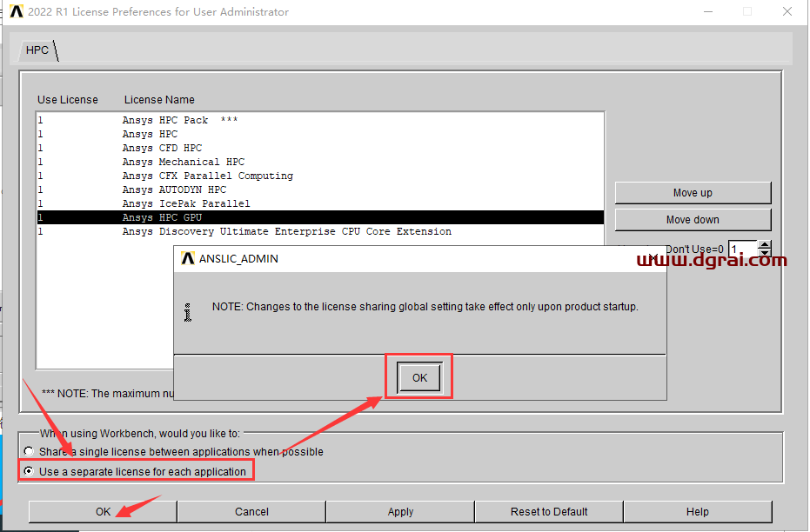Minimize the License Preferences window
This screenshot has width=810, height=532.
(x=708, y=11)
